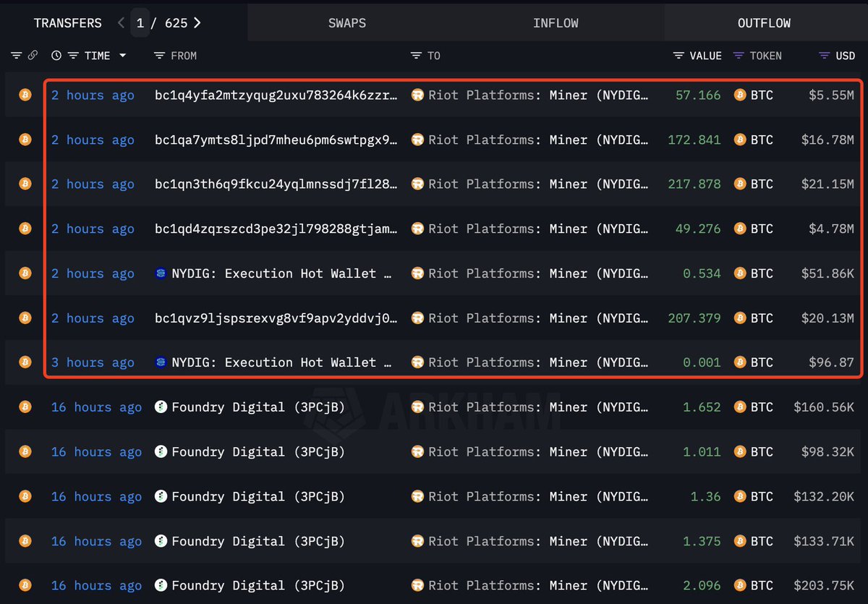
Task: Click the value 1.375
Action: click(x=702, y=541)
